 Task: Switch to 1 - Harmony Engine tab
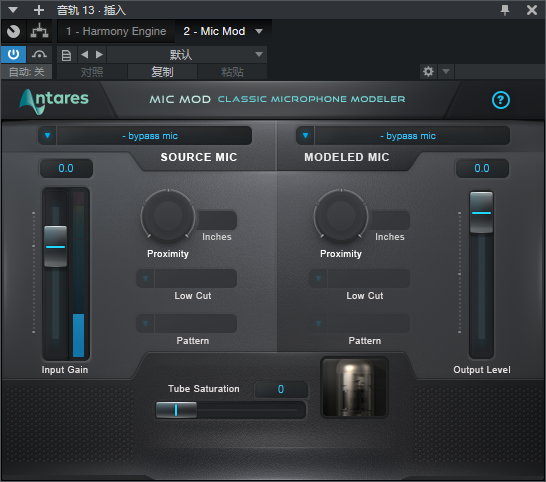116,31
